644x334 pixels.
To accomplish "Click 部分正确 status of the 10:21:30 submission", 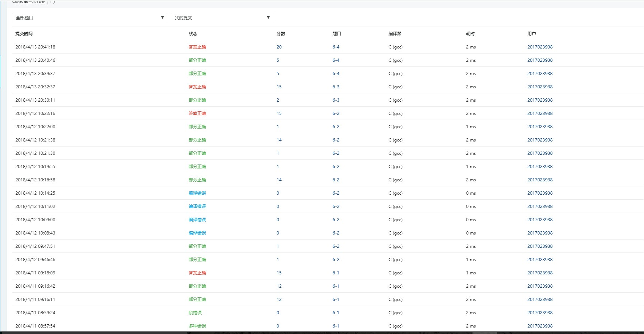I will [197, 153].
